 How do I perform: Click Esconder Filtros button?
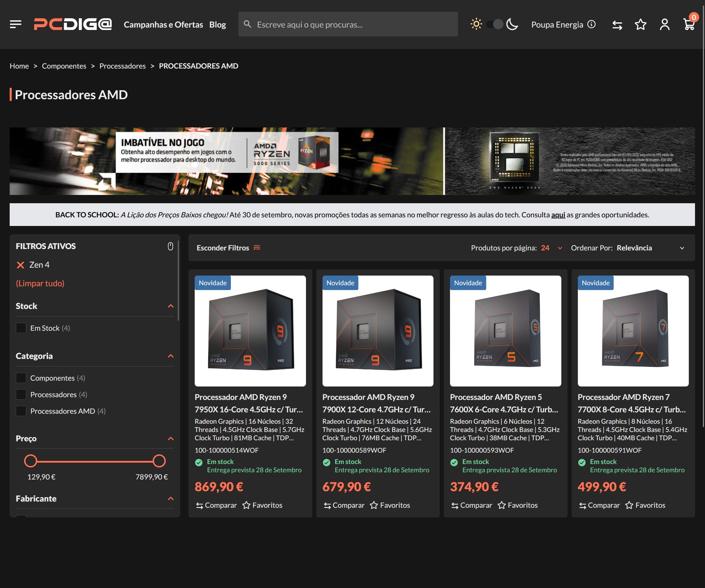click(228, 248)
